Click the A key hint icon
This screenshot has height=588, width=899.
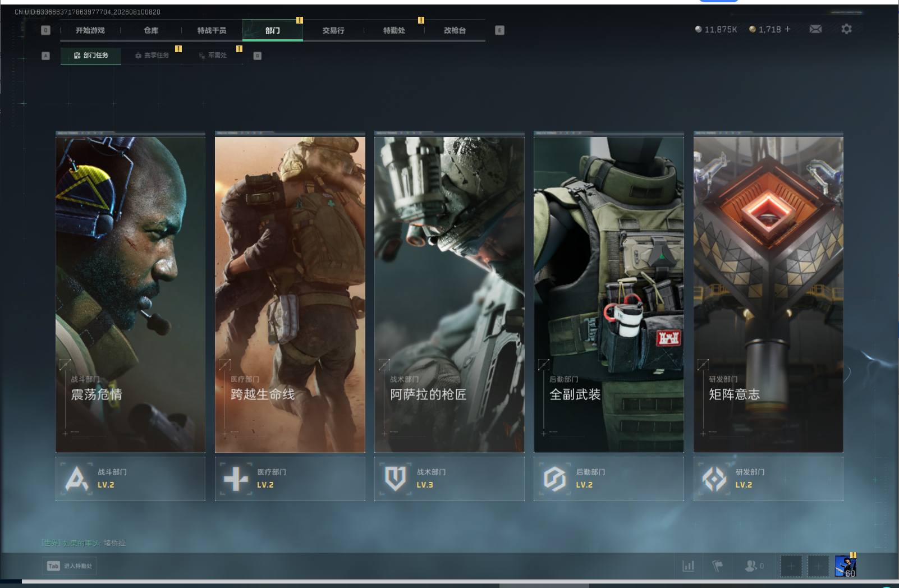[46, 56]
